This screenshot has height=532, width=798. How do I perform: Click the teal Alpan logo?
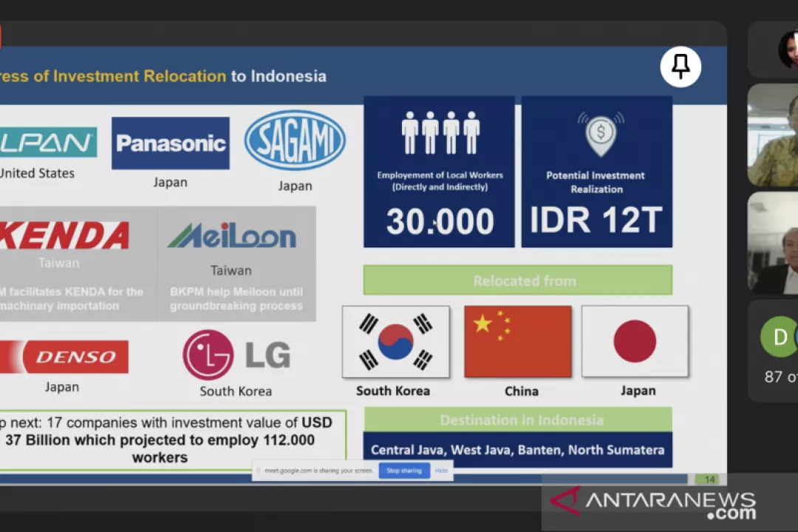(x=48, y=142)
